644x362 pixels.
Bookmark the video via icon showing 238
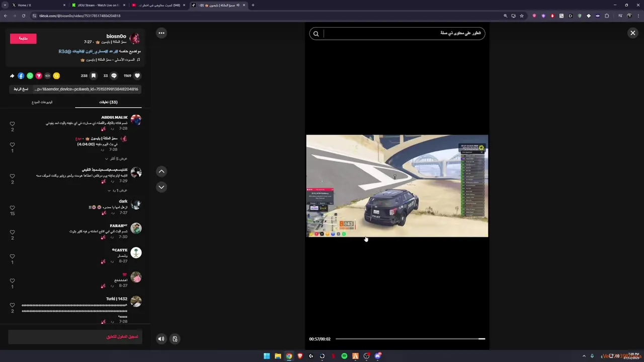coord(94,76)
